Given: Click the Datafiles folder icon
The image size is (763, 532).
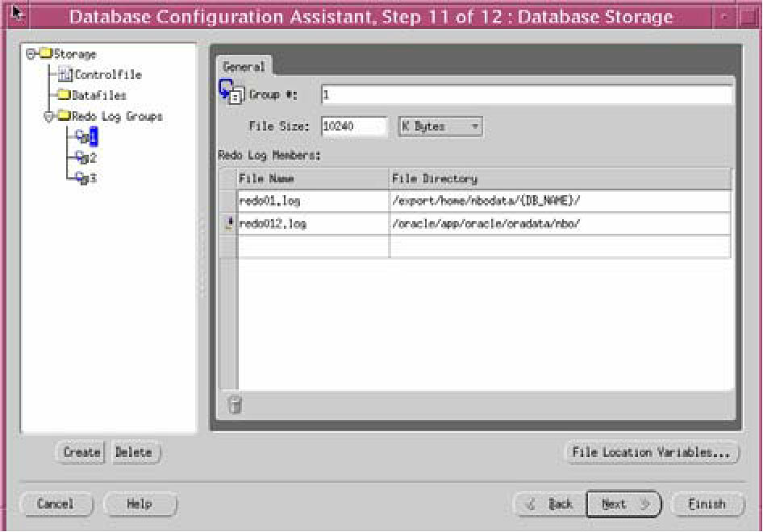Looking at the screenshot, I should click(x=65, y=95).
